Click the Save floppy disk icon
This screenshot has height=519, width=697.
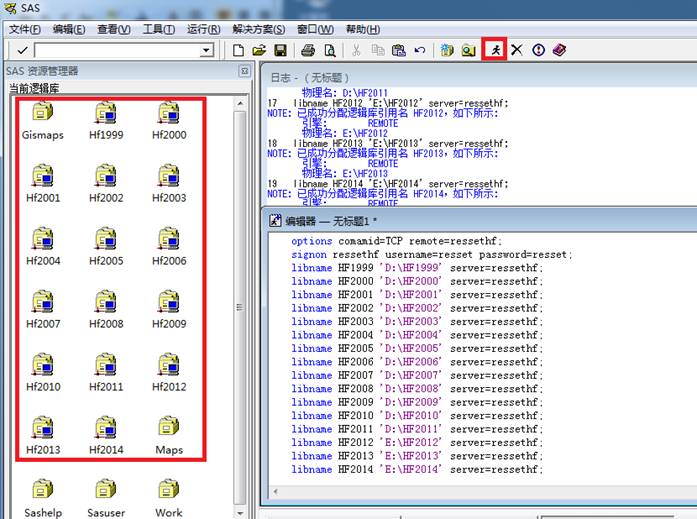click(280, 50)
